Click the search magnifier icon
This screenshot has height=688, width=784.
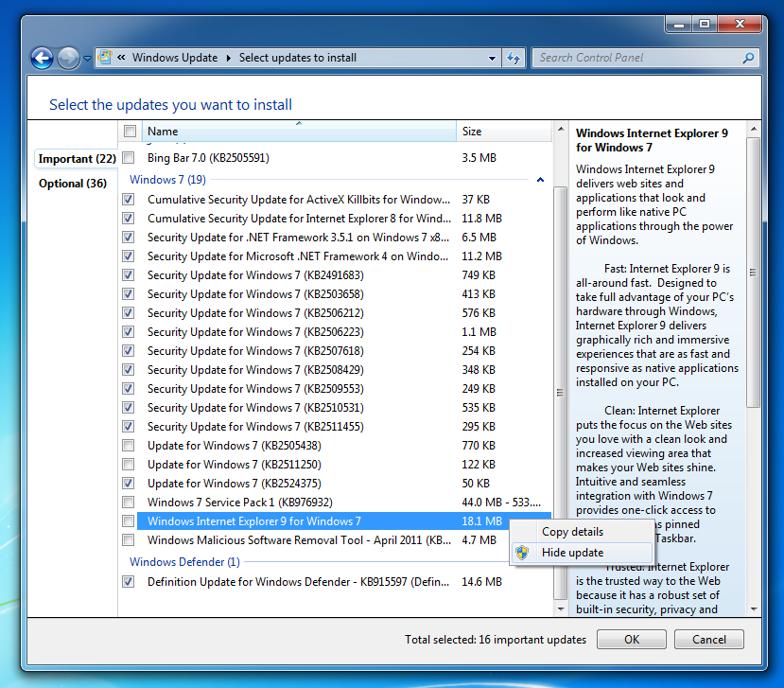click(748, 58)
